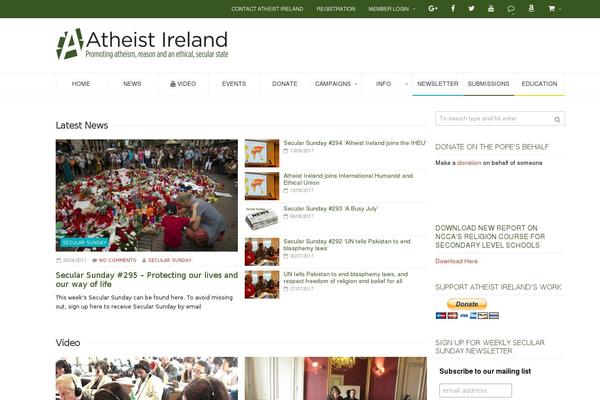The width and height of the screenshot is (600, 400).
Task: Click the donation link in sidebar
Action: tap(469, 163)
